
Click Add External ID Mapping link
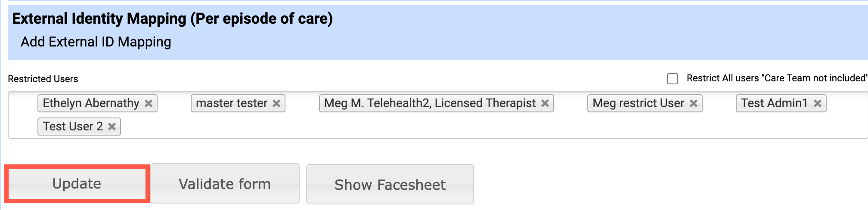click(x=96, y=42)
